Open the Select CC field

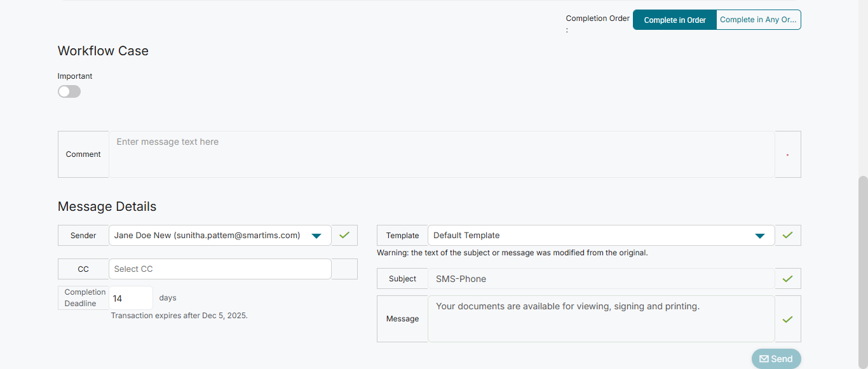pyautogui.click(x=220, y=269)
